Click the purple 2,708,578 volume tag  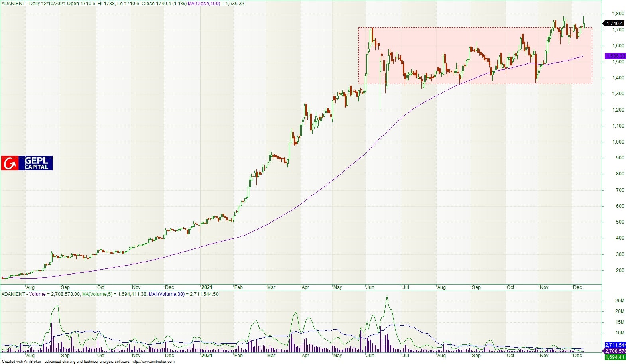point(615,351)
